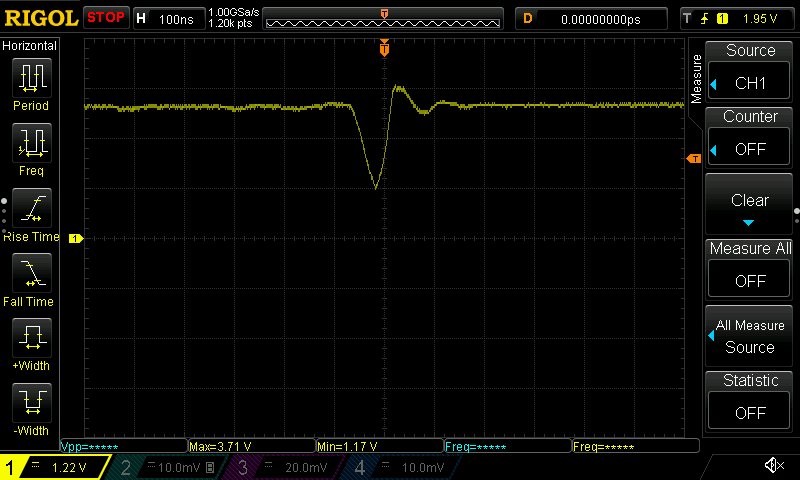Enable channel 4 at 10.0mV

click(402, 467)
